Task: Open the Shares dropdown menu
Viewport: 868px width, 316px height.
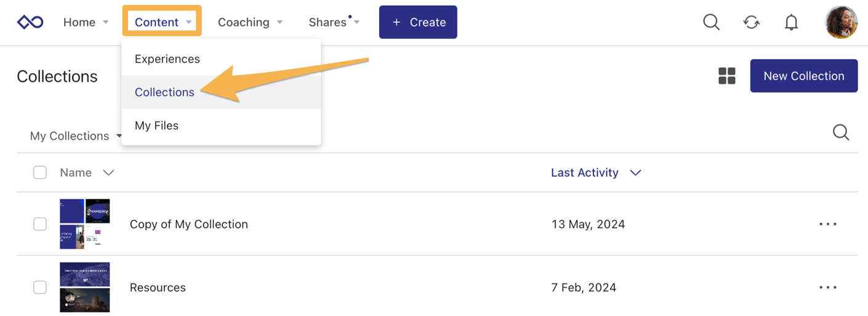Action: click(x=334, y=22)
